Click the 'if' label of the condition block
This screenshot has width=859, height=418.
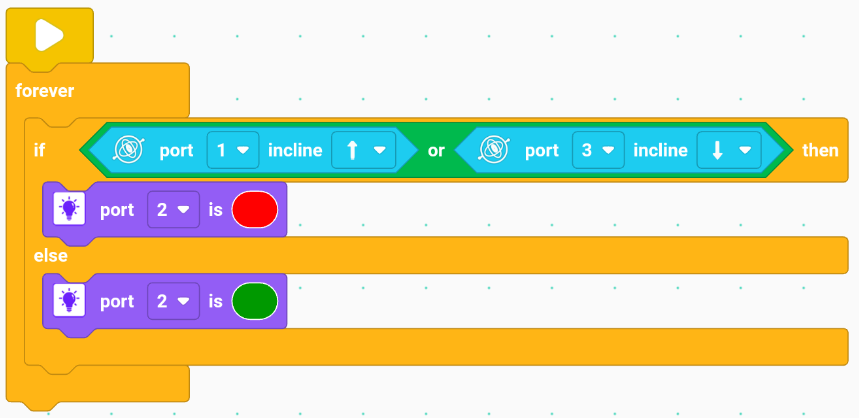click(x=39, y=150)
